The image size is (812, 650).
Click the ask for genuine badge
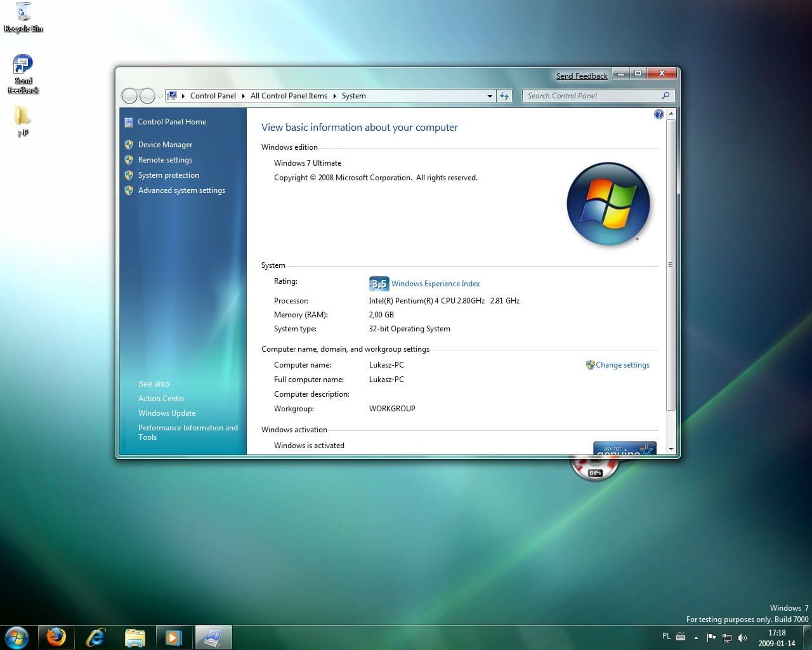pos(625,448)
